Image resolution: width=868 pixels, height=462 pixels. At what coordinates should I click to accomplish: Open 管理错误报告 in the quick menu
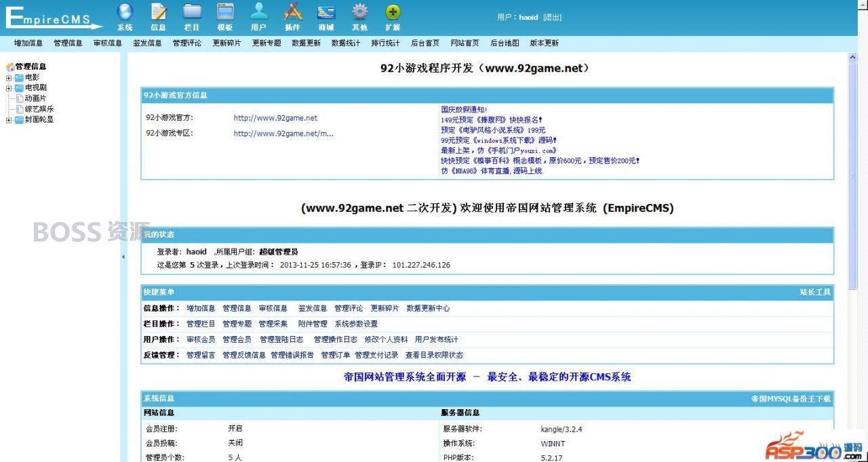click(292, 355)
